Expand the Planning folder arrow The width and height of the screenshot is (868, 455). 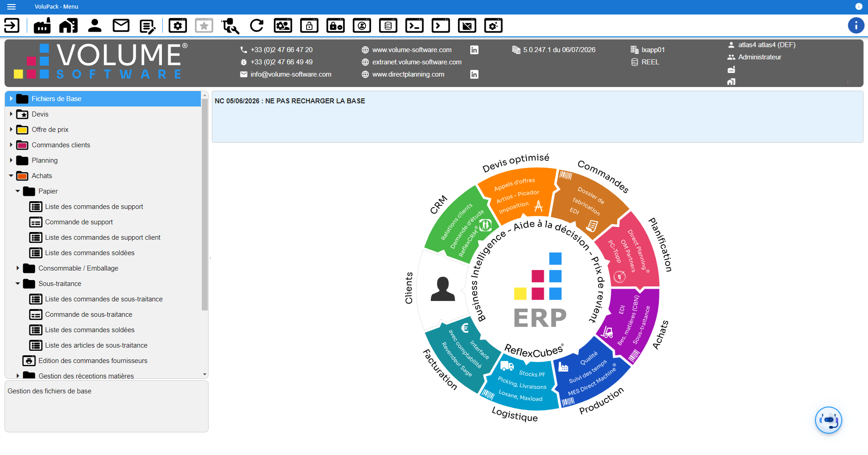(x=11, y=160)
